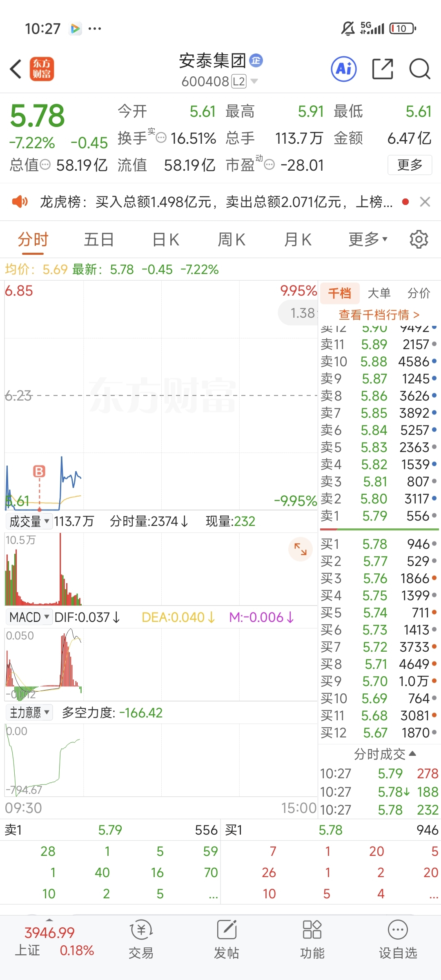Open 查看千档行情 link
441x980 pixels.
pos(379,314)
